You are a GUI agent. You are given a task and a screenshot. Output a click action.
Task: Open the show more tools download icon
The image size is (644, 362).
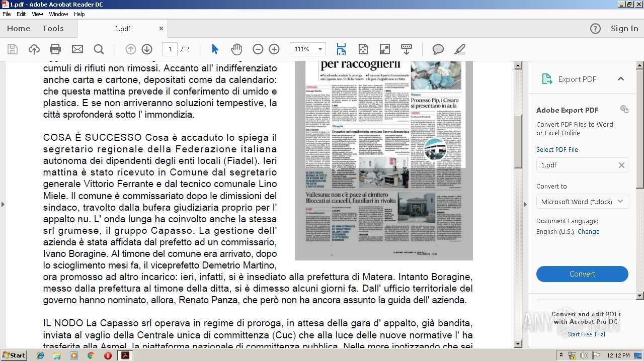(x=407, y=49)
